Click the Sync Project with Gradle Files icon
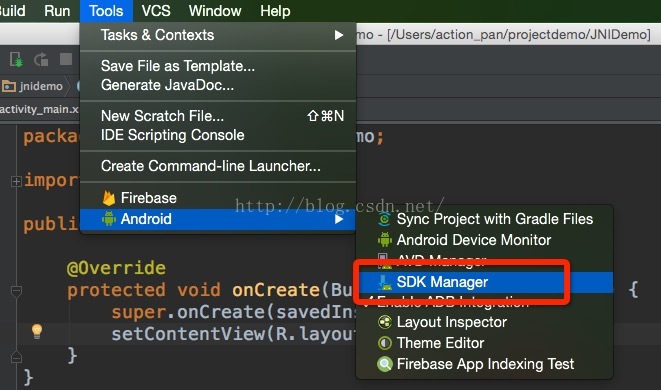Screen dimensions: 661x390 click(x=384, y=219)
